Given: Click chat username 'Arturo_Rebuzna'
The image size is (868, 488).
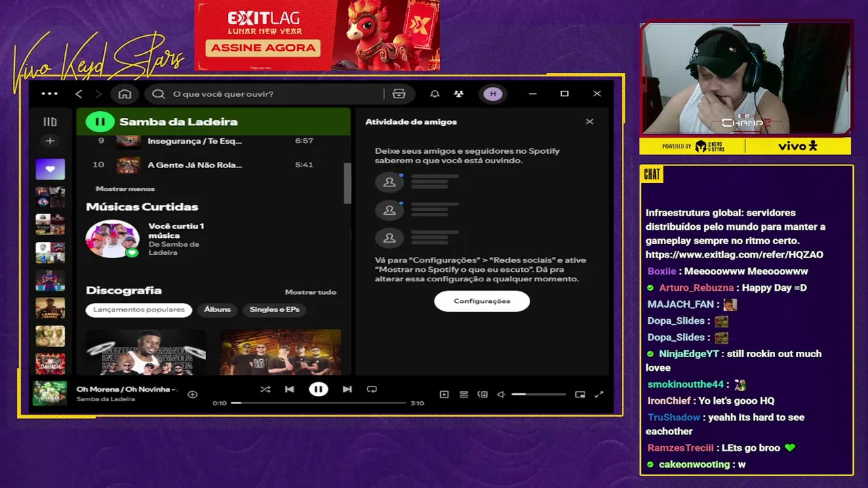Looking at the screenshot, I should click(696, 288).
